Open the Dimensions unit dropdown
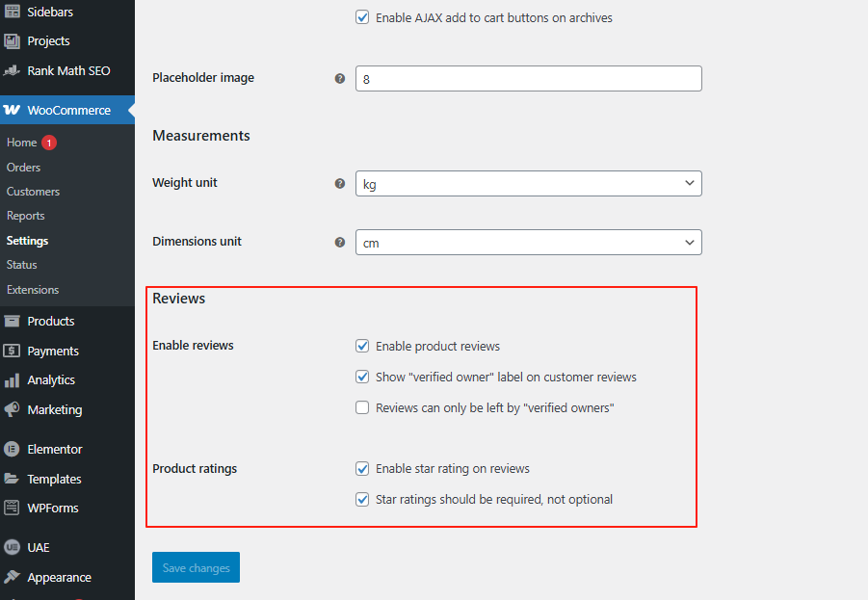Screen dimensions: 868x600 pos(528,243)
